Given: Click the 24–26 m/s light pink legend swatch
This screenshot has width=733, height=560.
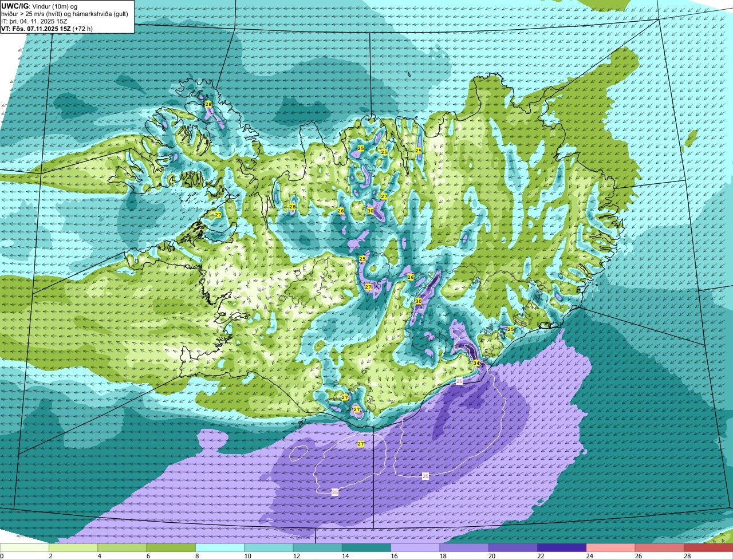Looking at the screenshot, I should [x=611, y=548].
